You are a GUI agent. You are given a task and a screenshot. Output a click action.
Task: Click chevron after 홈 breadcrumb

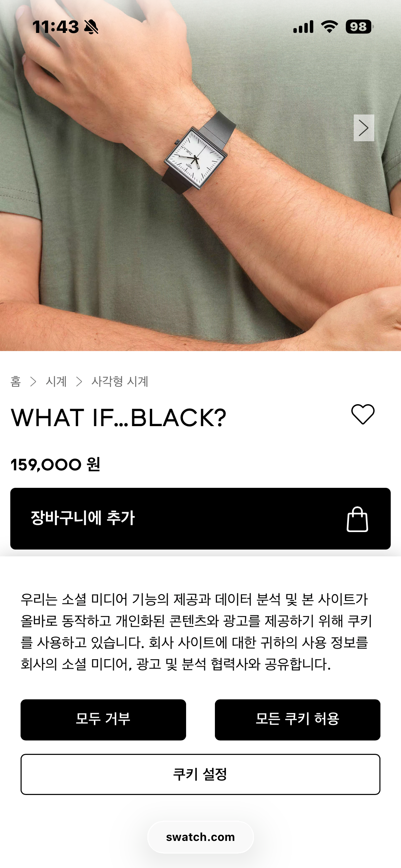[33, 382]
